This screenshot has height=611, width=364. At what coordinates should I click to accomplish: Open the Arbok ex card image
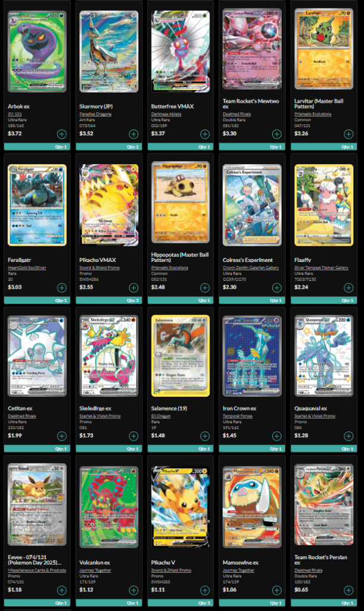37,51
